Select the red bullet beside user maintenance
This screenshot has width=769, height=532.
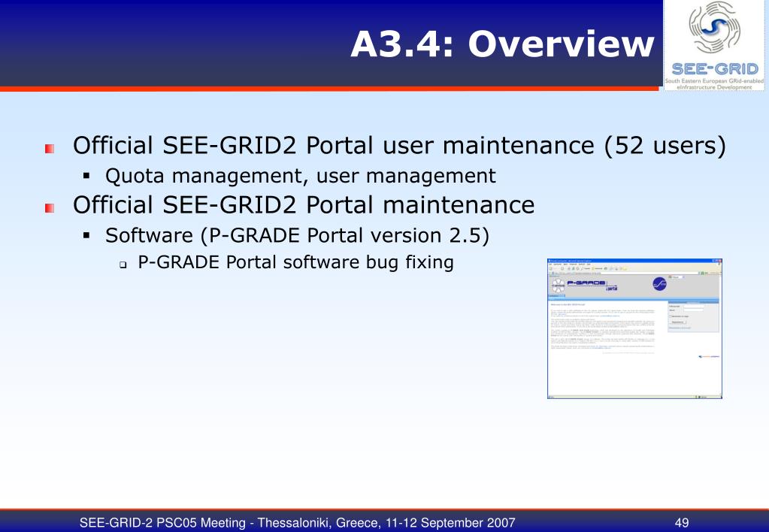50,149
